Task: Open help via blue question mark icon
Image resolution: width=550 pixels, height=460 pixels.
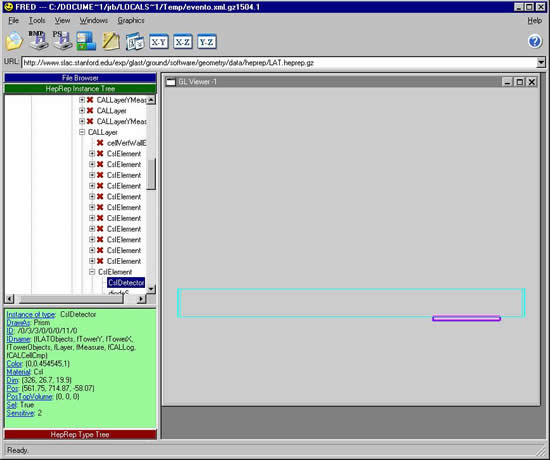Action: pyautogui.click(x=535, y=42)
